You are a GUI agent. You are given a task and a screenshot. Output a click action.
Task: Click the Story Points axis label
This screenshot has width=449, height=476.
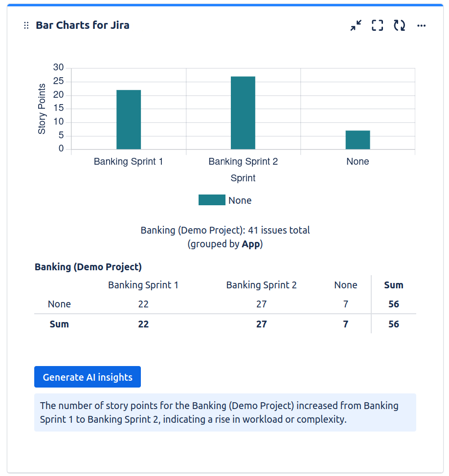point(42,109)
